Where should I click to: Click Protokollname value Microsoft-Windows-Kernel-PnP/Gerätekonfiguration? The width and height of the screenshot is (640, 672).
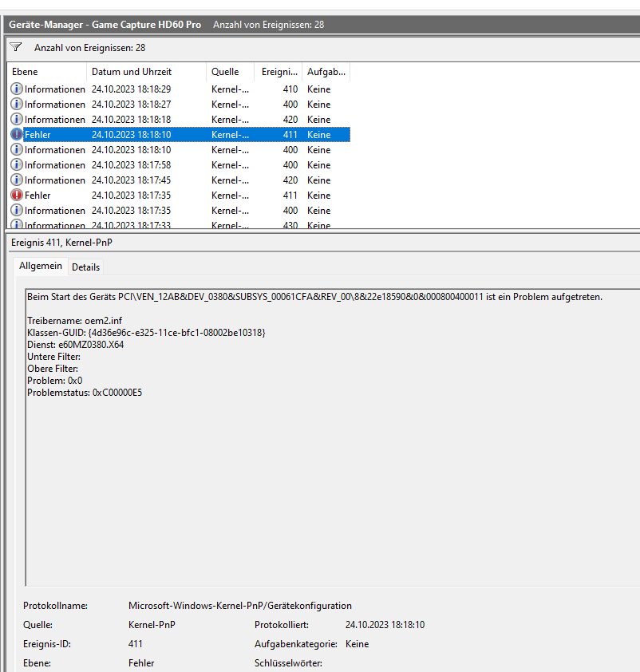(x=240, y=606)
